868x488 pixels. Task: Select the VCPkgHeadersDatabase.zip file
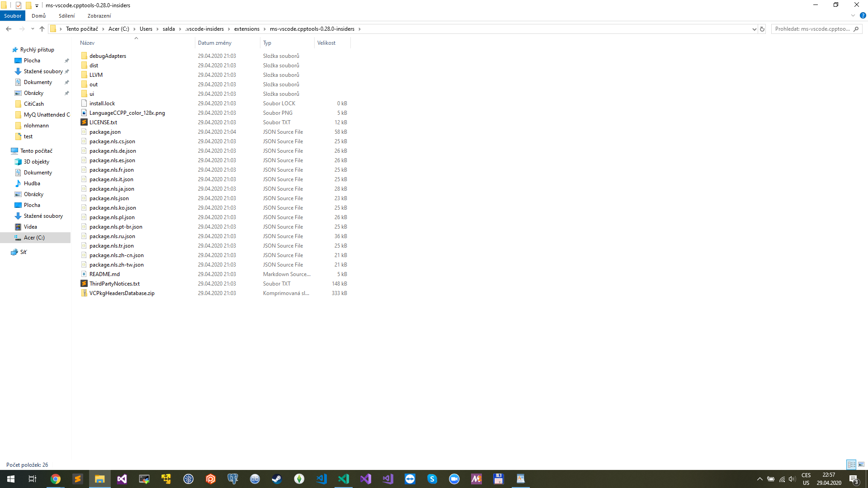[x=122, y=293]
